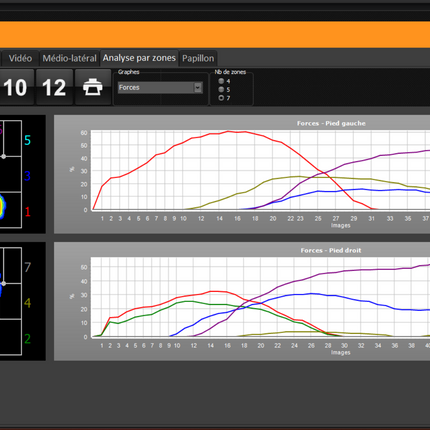
Task: Select the 12 button in the toolbar
Action: click(54, 87)
